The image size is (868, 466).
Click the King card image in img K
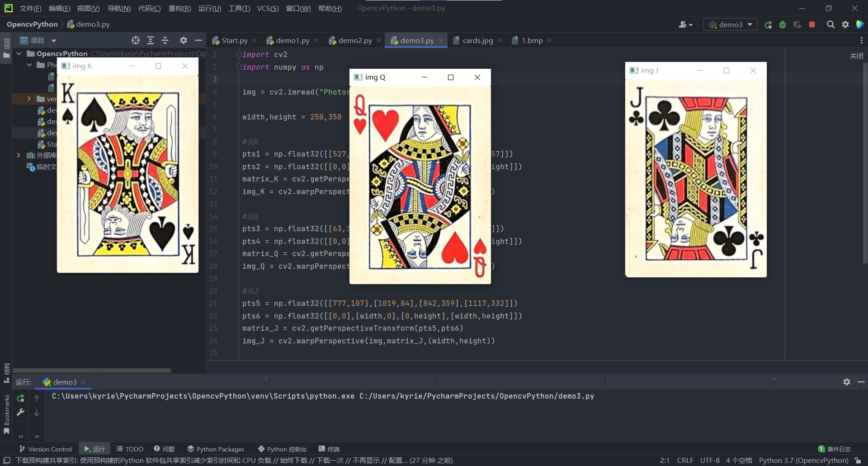[127, 173]
